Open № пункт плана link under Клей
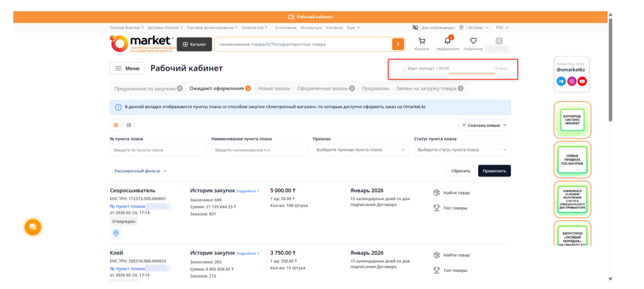This screenshot has width=644, height=289. point(127,269)
